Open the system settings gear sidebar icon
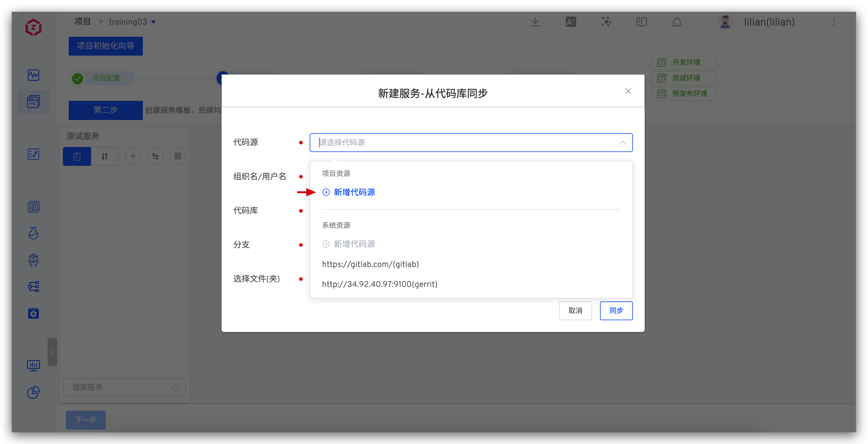Viewport: 868px width, 444px height. coord(33,313)
